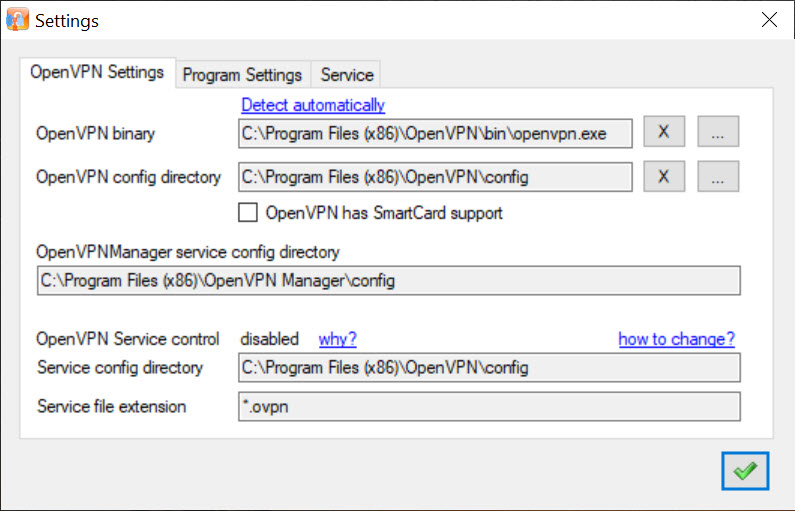Click the 'OpenVPN Service control' label
Screen dimensions: 795x511
tap(128, 339)
